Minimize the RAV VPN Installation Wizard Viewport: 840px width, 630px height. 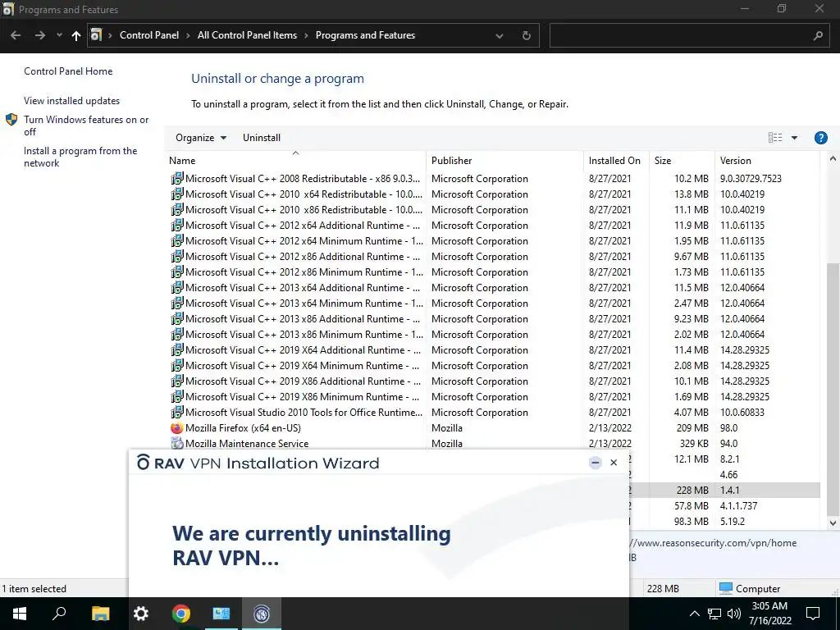point(595,463)
